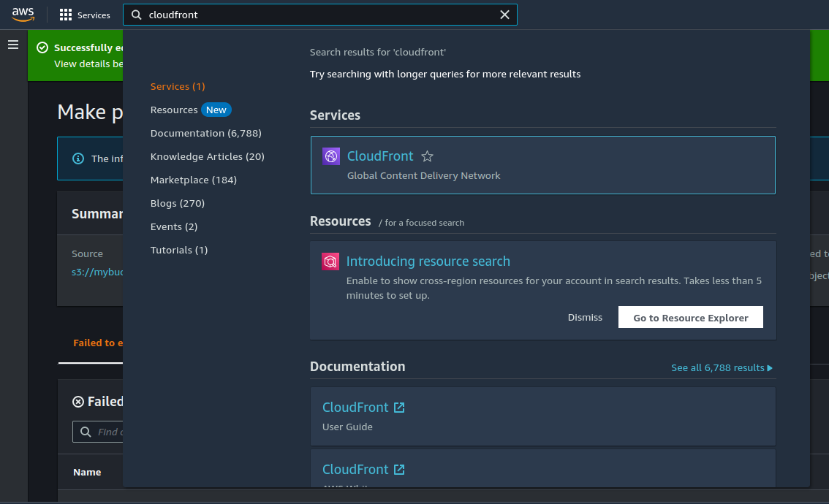Image resolution: width=829 pixels, height=504 pixels.
Task: Open Introducing resource search link
Action: pyautogui.click(x=428, y=261)
